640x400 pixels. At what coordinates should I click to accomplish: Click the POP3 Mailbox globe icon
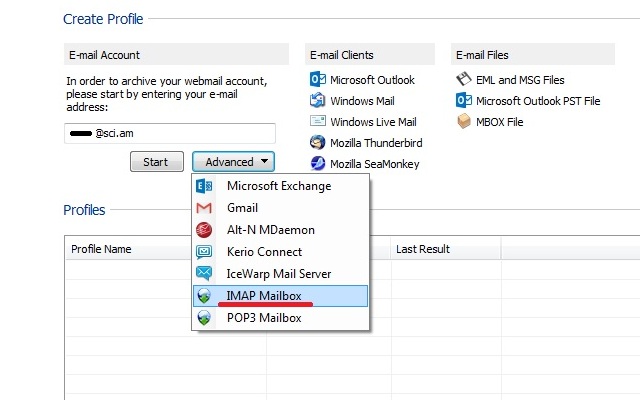point(204,318)
